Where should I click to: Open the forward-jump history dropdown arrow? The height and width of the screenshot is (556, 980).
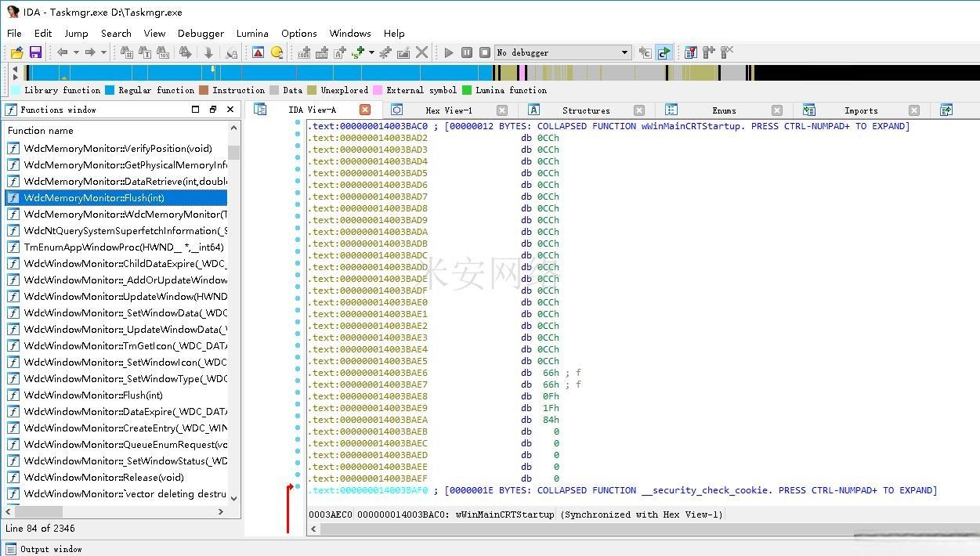tap(103, 52)
